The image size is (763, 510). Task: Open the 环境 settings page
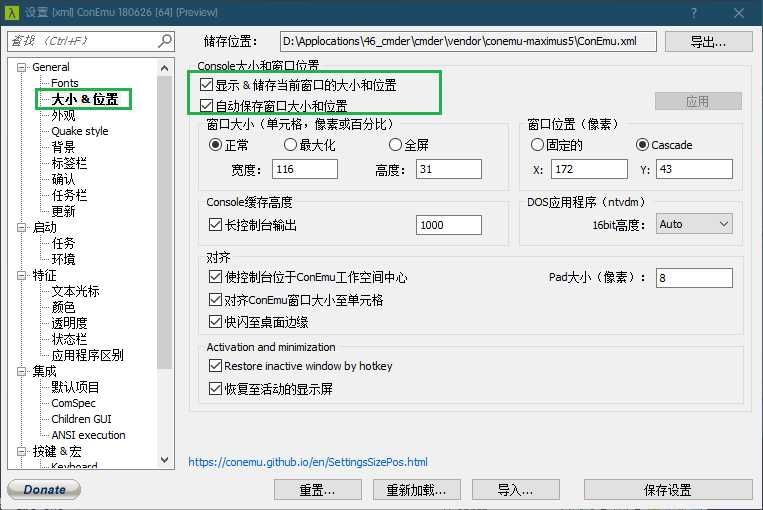[63, 259]
